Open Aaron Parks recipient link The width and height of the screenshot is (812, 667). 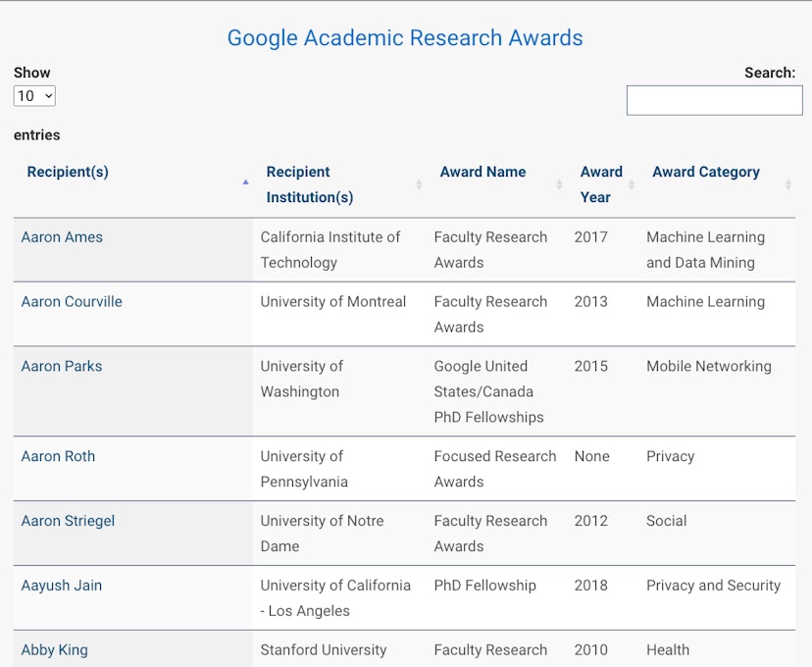[62, 366]
